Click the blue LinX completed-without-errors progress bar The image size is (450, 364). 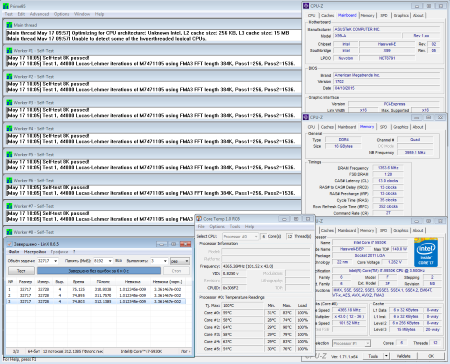click(x=99, y=271)
